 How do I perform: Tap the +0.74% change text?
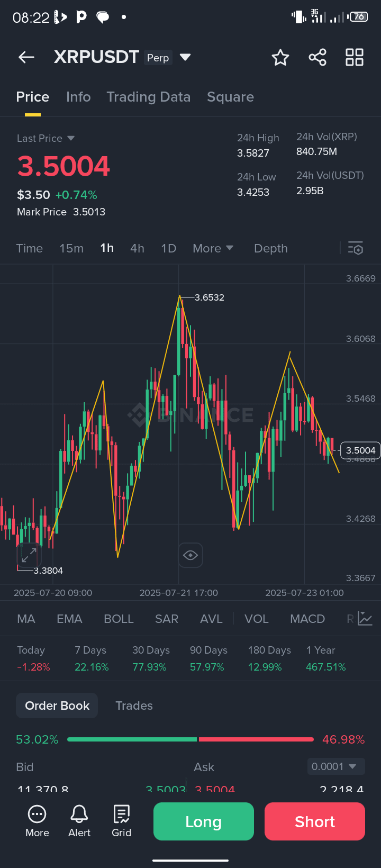tap(76, 195)
